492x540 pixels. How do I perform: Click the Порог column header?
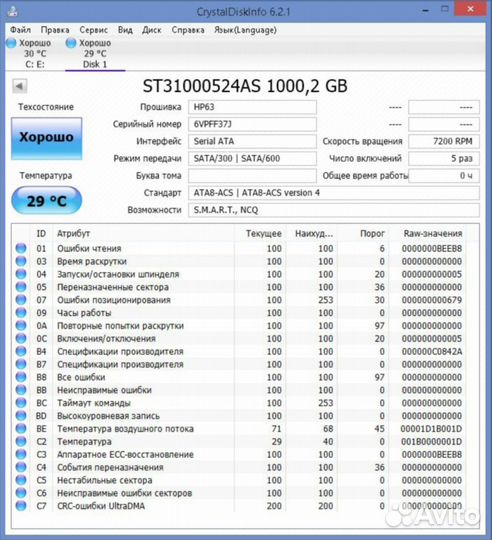[x=372, y=233]
